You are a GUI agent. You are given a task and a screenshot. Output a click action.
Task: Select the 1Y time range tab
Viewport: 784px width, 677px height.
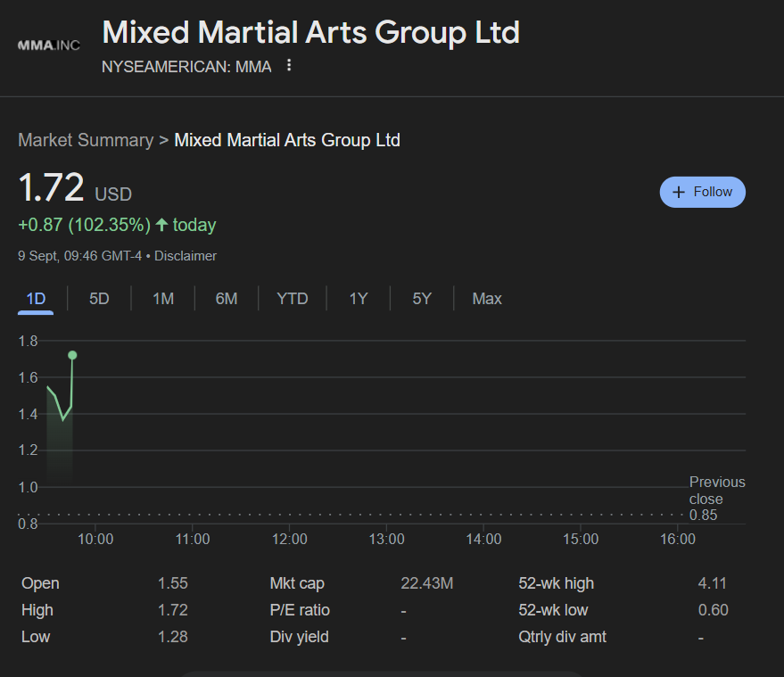tap(358, 299)
